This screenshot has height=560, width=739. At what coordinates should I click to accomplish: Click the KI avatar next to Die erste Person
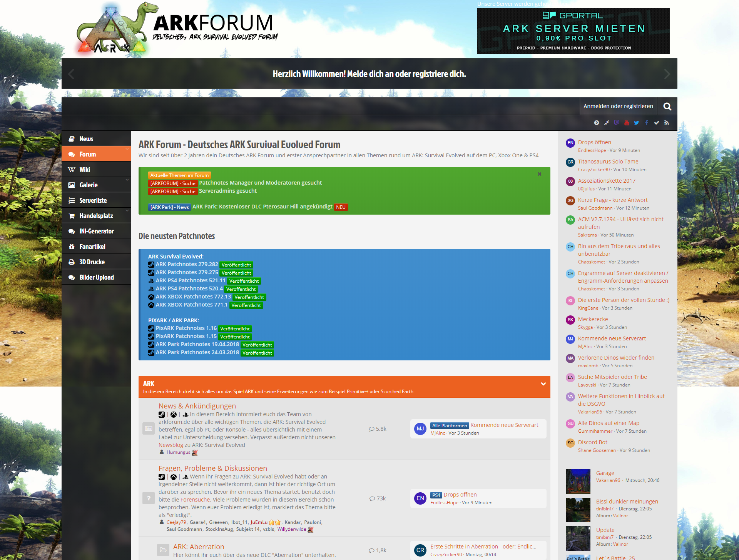coord(570,300)
